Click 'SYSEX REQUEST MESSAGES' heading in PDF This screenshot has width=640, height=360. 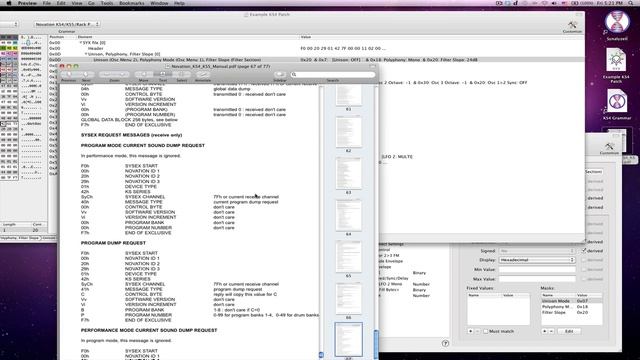(x=131, y=135)
